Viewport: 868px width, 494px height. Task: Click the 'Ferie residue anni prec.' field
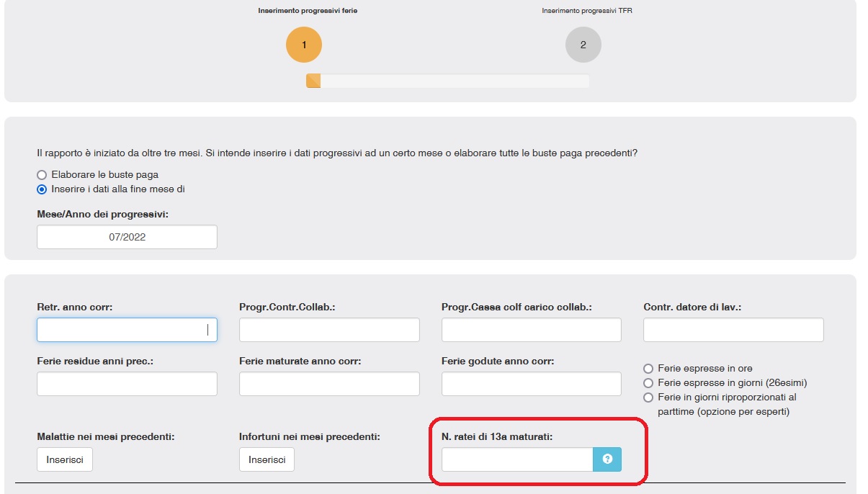tap(127, 384)
